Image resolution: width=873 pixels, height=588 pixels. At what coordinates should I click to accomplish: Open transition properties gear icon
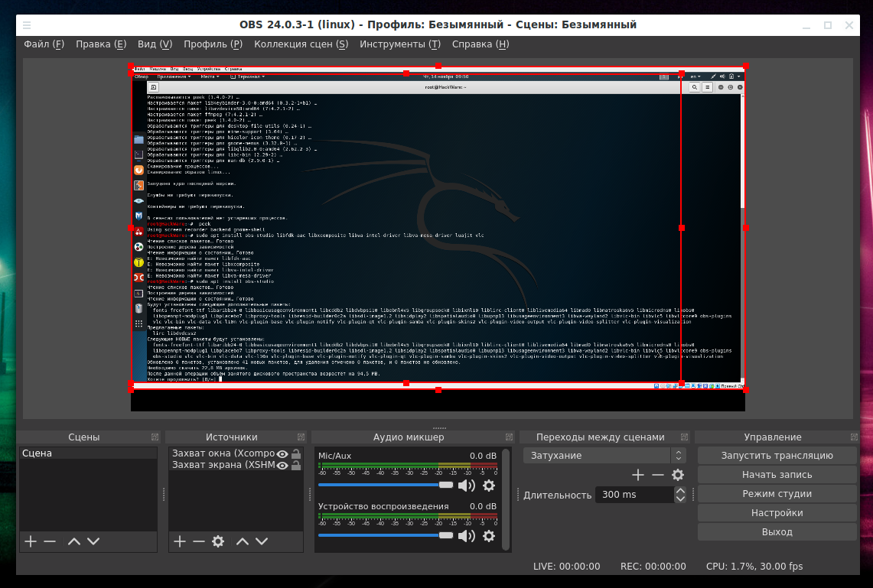click(x=677, y=475)
